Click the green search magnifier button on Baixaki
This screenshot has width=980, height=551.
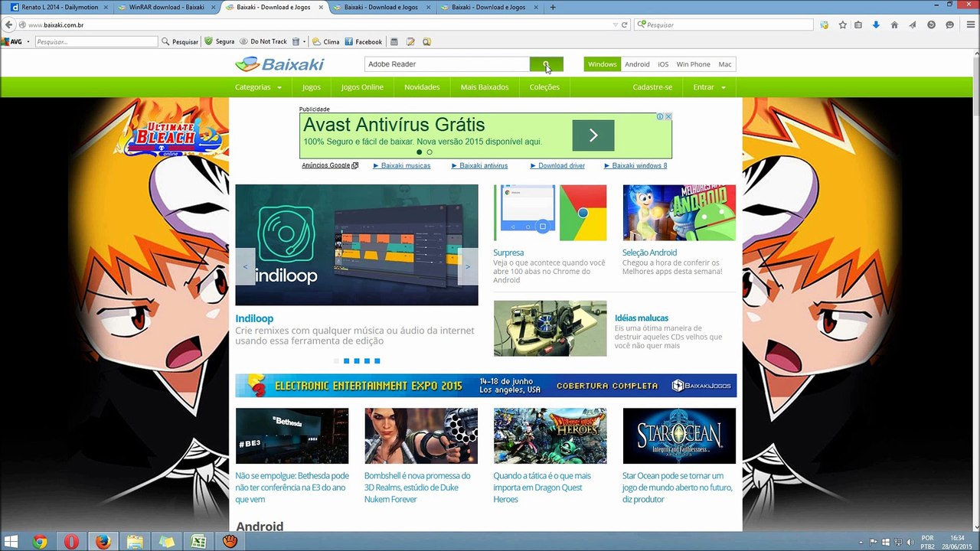(546, 64)
